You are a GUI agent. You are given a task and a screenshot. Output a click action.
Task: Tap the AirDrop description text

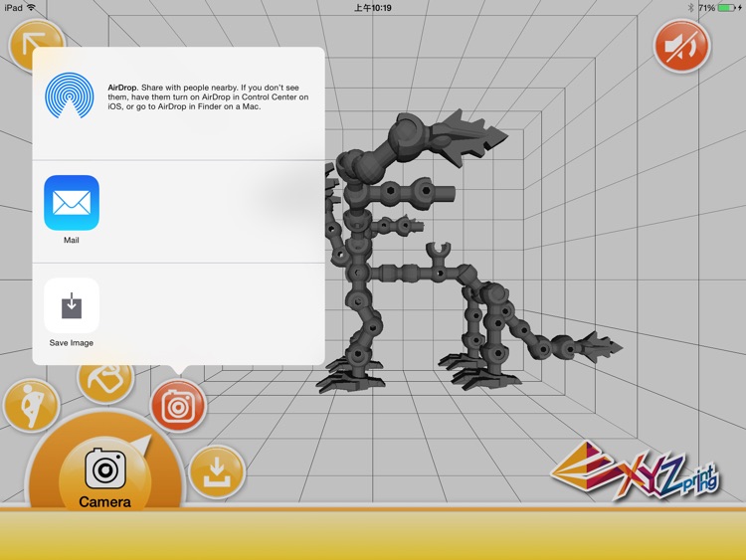pos(208,97)
